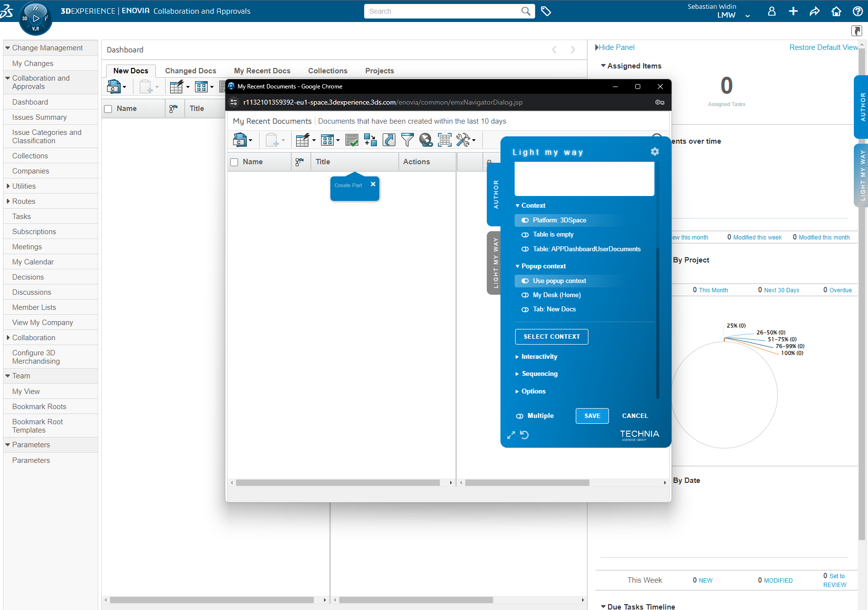The height and width of the screenshot is (610, 868).
Task: Click the expand arrows icon in Light my way
Action: click(x=511, y=435)
